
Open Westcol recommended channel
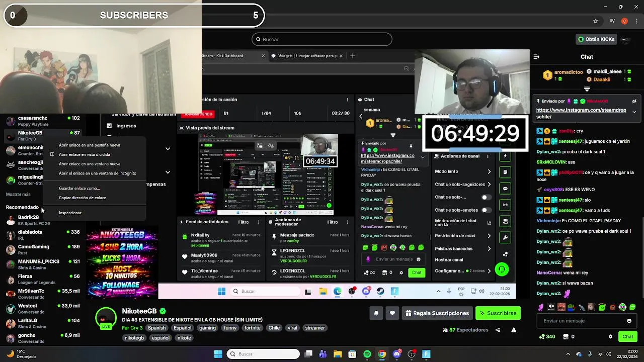(x=43, y=308)
